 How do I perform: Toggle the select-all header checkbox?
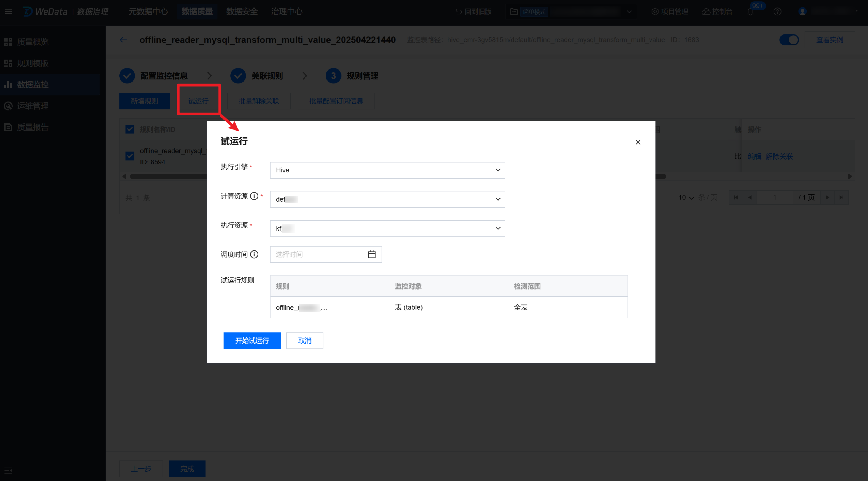pos(130,129)
